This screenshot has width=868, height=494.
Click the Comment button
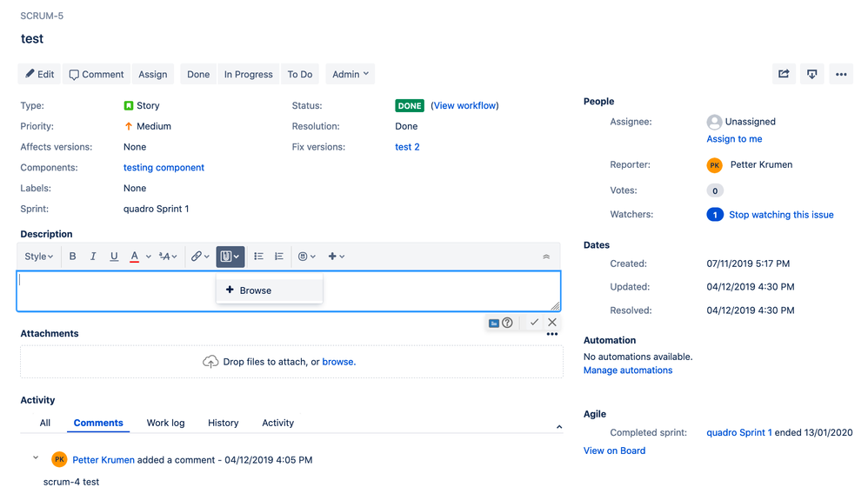97,74
